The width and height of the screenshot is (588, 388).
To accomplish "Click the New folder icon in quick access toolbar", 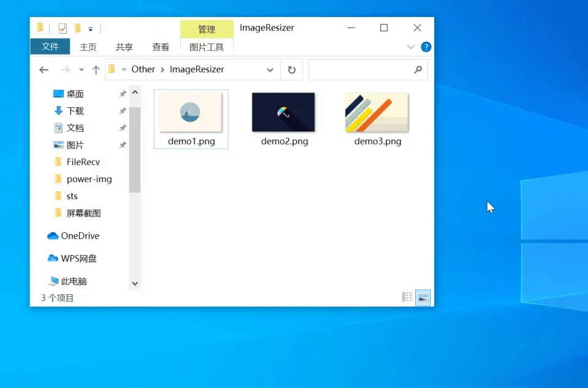I will tap(77, 28).
